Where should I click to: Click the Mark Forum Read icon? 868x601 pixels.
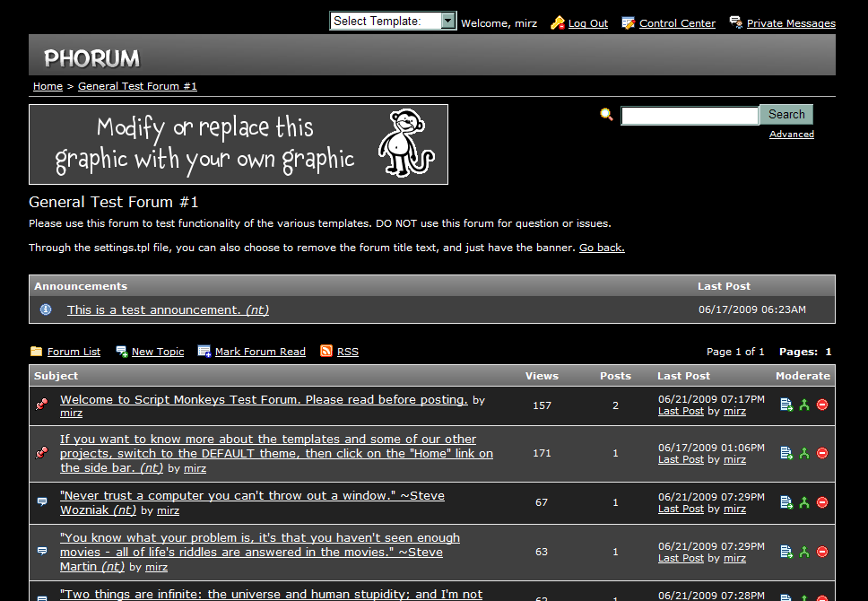(204, 352)
